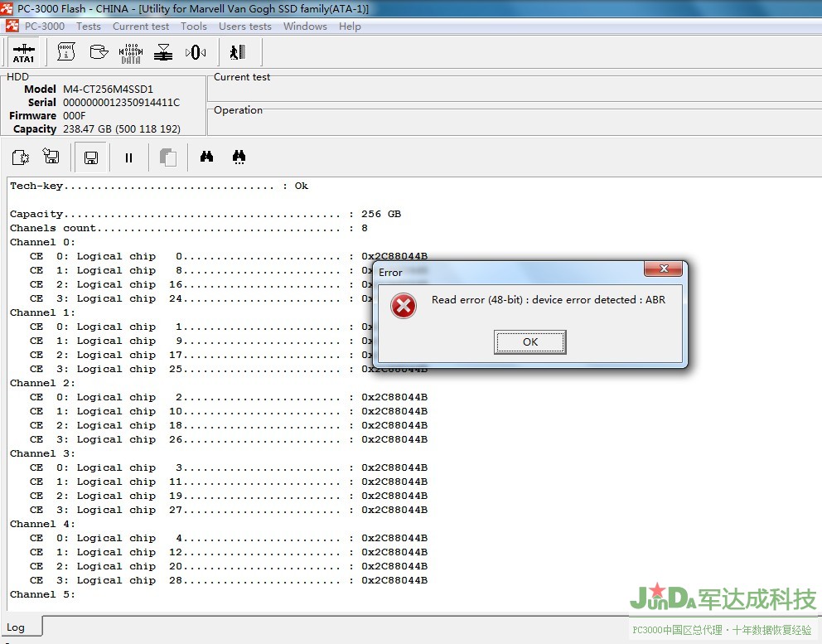Click the drive with down arrow icon

[x=99, y=52]
